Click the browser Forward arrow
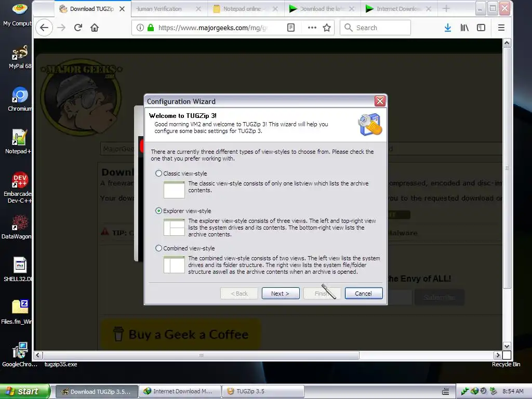This screenshot has height=399, width=532. click(61, 28)
